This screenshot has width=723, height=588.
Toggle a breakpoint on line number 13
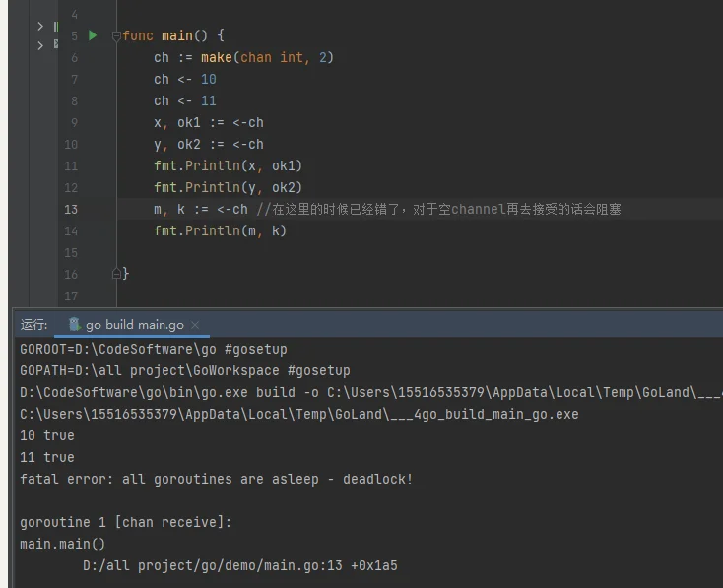coord(71,209)
